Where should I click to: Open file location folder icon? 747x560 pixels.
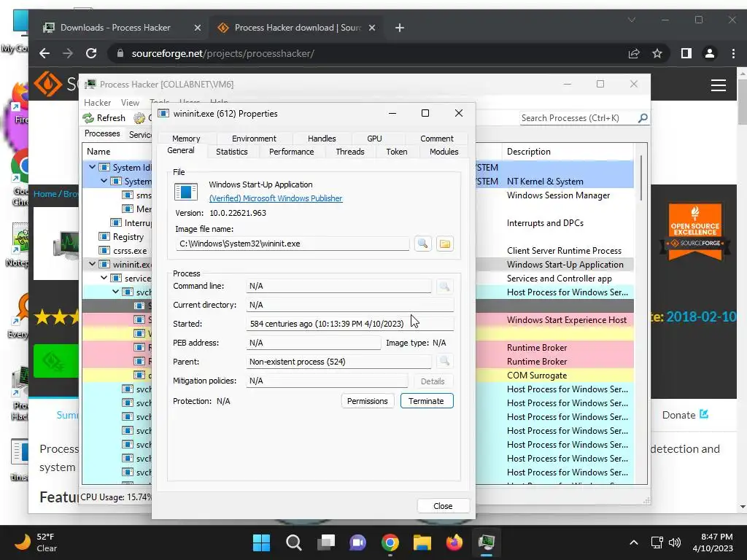[444, 244]
